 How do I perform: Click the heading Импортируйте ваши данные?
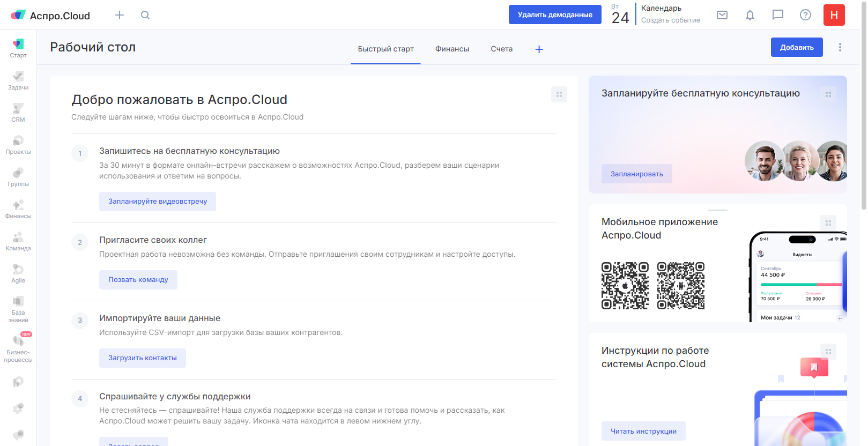(x=160, y=318)
